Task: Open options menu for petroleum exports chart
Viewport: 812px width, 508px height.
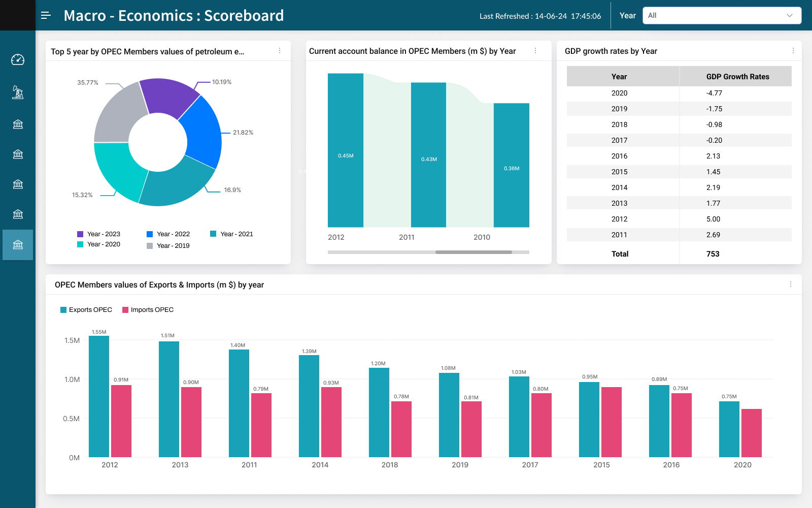Action: coord(280,51)
